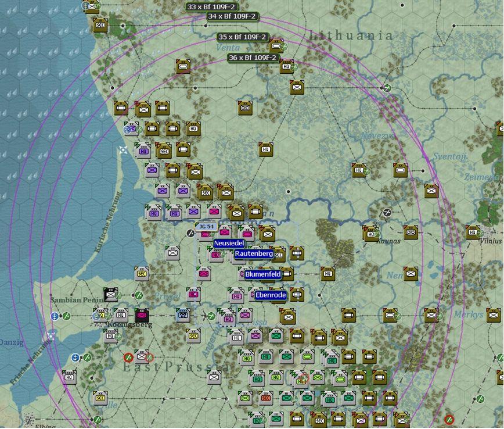Select the Soviet HQ counter beside 36 x Bf 109F-2
504x429 pixels.
tap(286, 67)
